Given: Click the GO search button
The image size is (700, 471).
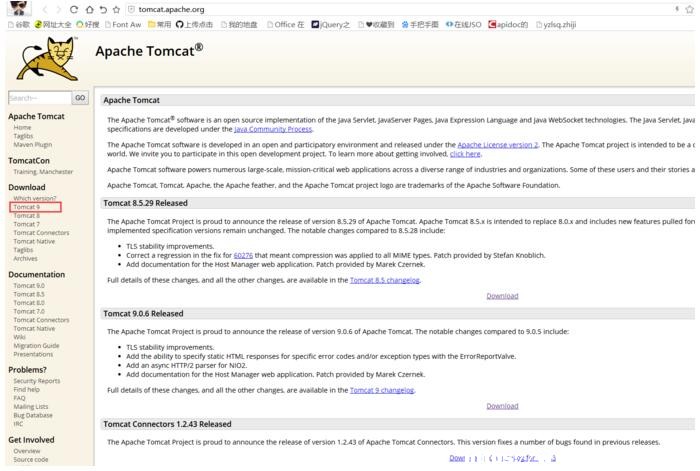Looking at the screenshot, I should pyautogui.click(x=80, y=98).
